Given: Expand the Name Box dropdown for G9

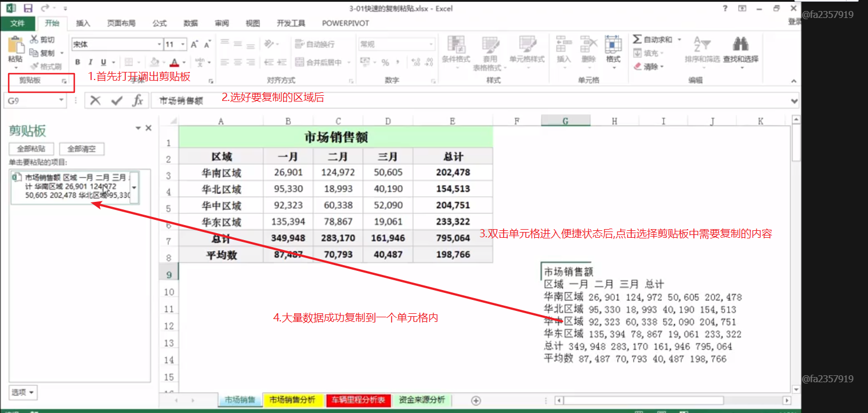Looking at the screenshot, I should (x=62, y=100).
